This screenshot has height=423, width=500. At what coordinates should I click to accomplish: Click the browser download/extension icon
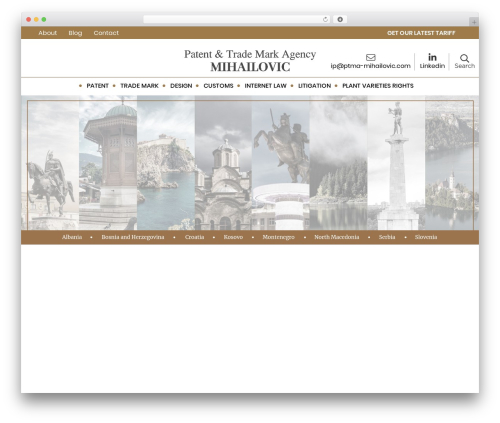(x=340, y=19)
